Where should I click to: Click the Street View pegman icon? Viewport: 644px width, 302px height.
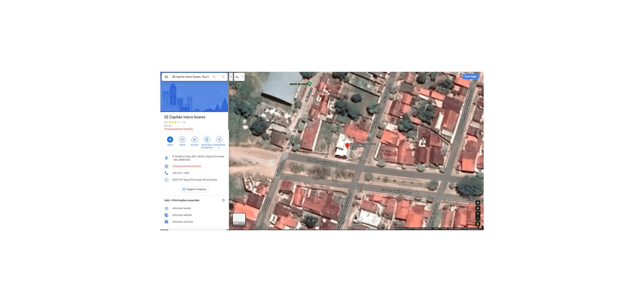pyautogui.click(x=478, y=224)
